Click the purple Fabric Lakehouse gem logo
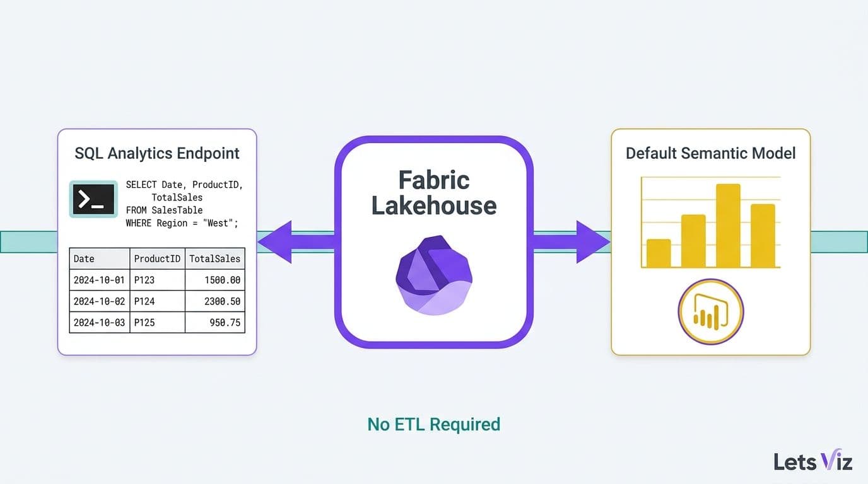The width and height of the screenshot is (868, 484). (x=434, y=275)
